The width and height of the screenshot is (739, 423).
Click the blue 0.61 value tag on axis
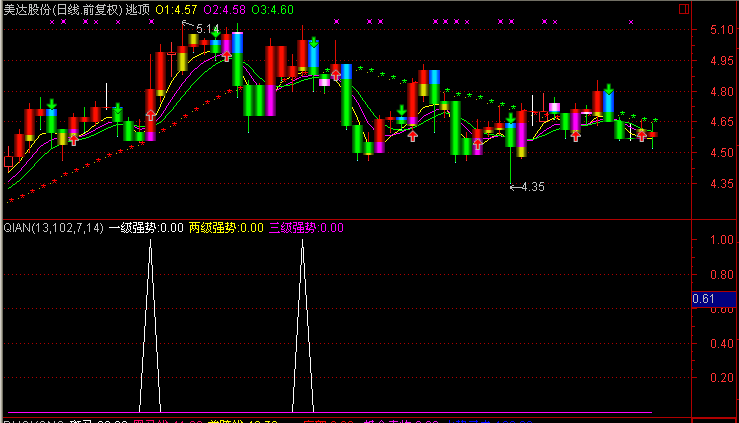pyautogui.click(x=705, y=299)
